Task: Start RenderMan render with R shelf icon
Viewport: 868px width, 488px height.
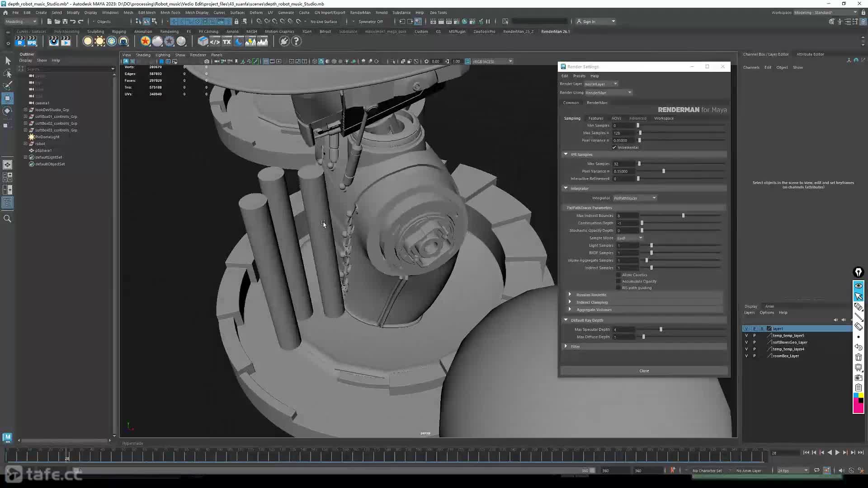Action: click(20, 42)
